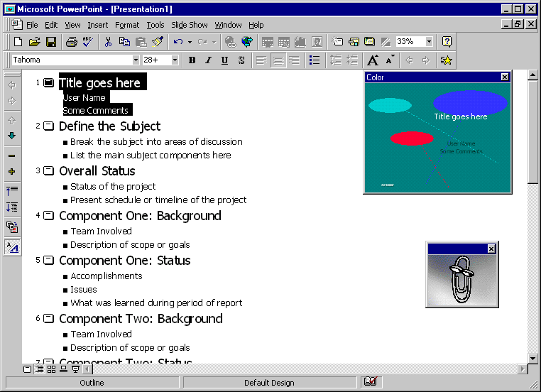Toggle the Web toolbar icon
541x392 pixels.
tap(246, 42)
